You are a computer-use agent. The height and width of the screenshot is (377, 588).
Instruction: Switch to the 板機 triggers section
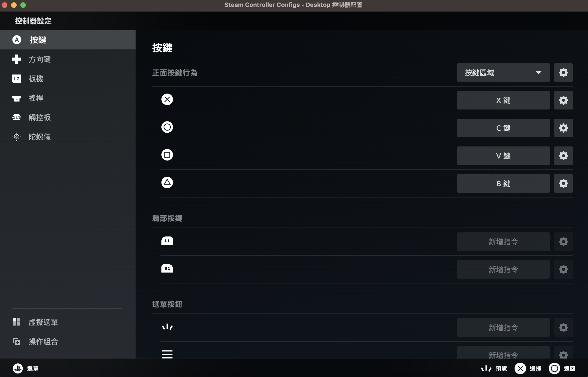pos(36,79)
